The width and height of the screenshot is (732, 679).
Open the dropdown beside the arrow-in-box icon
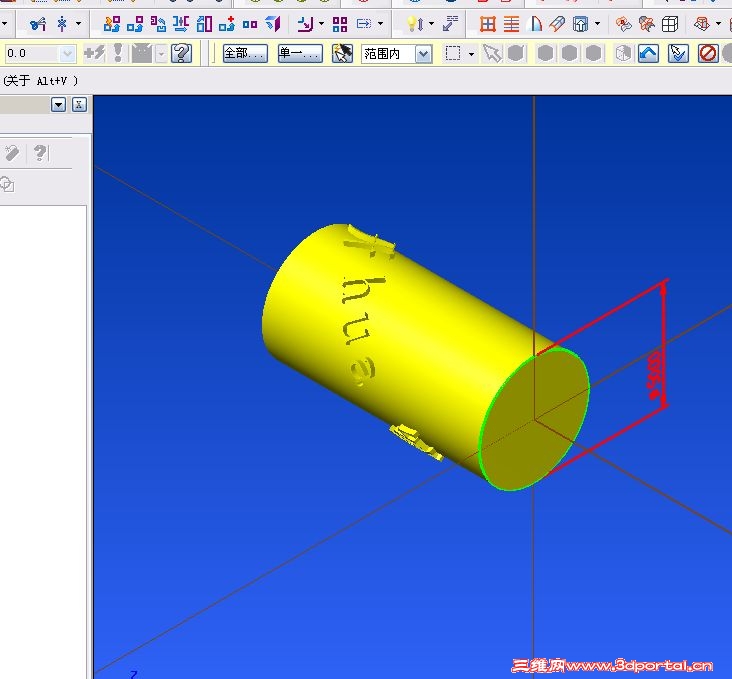click(381, 23)
